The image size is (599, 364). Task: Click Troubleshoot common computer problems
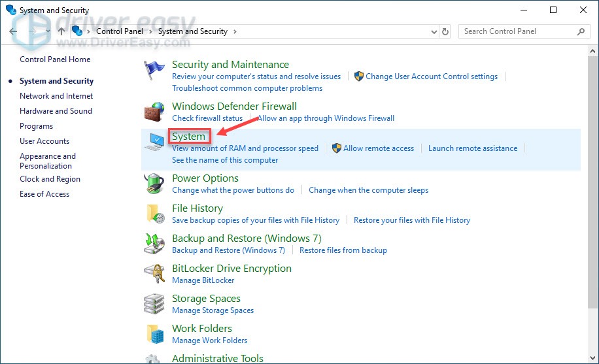point(247,88)
